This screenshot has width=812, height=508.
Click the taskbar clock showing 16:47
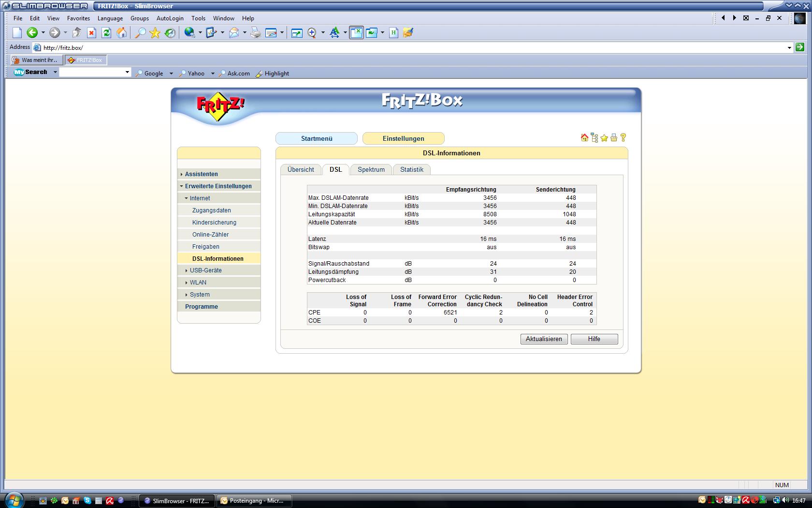(798, 501)
